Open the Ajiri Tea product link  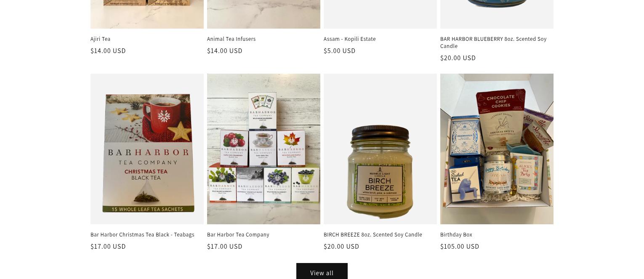click(100, 39)
